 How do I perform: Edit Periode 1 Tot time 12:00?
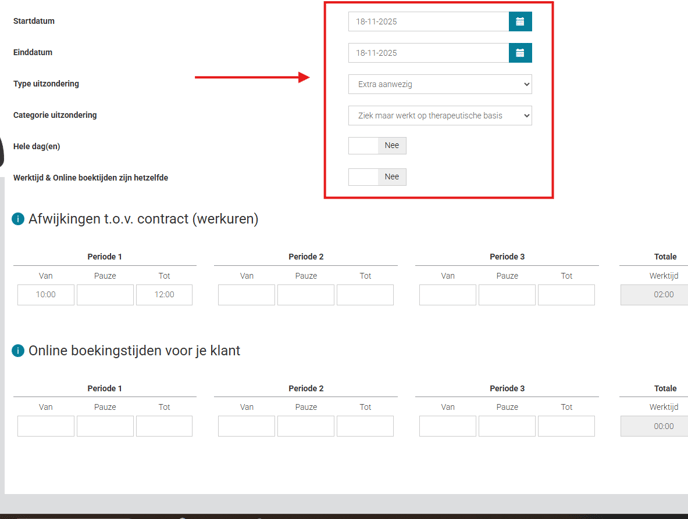pyautogui.click(x=164, y=295)
